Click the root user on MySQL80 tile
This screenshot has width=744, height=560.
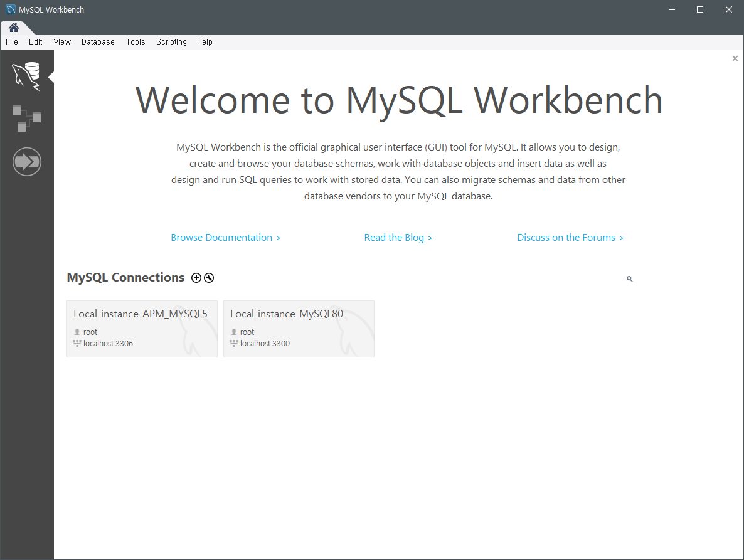click(247, 332)
